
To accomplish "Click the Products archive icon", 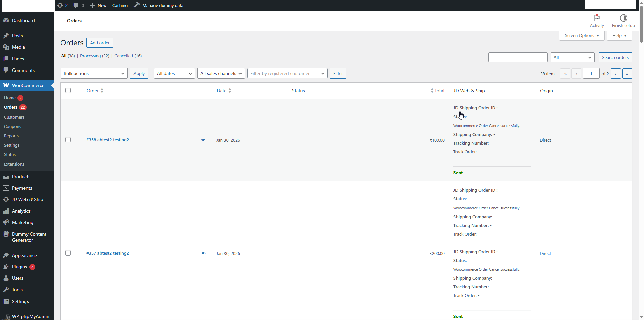I will [6, 177].
